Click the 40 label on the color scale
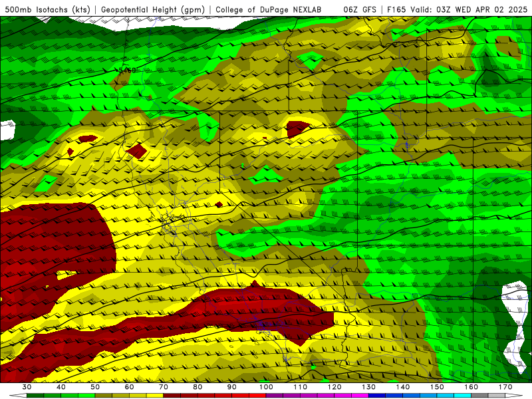 pos(61,387)
